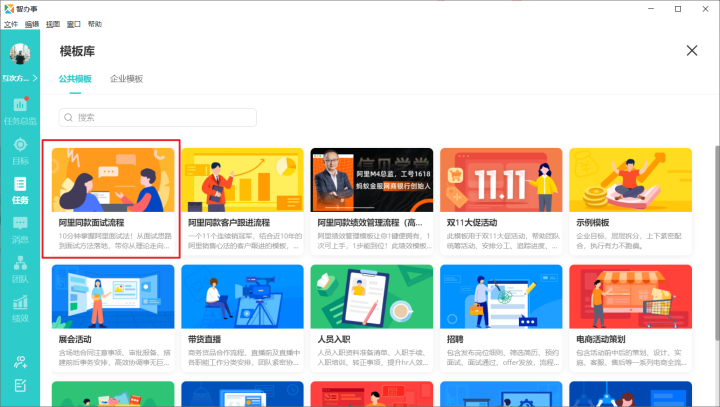
Task: Close the 模板库 panel
Action: (692, 51)
